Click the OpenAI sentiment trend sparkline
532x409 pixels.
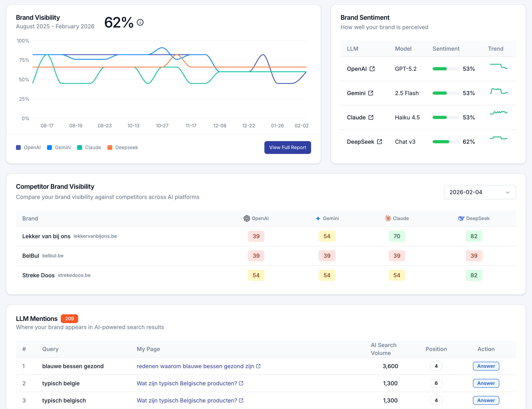498,66
